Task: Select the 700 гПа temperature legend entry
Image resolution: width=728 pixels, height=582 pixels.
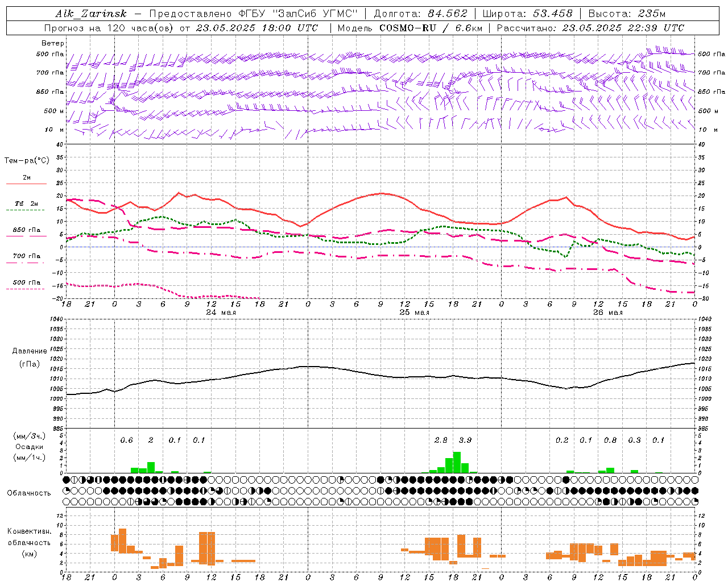Action: pos(27,256)
